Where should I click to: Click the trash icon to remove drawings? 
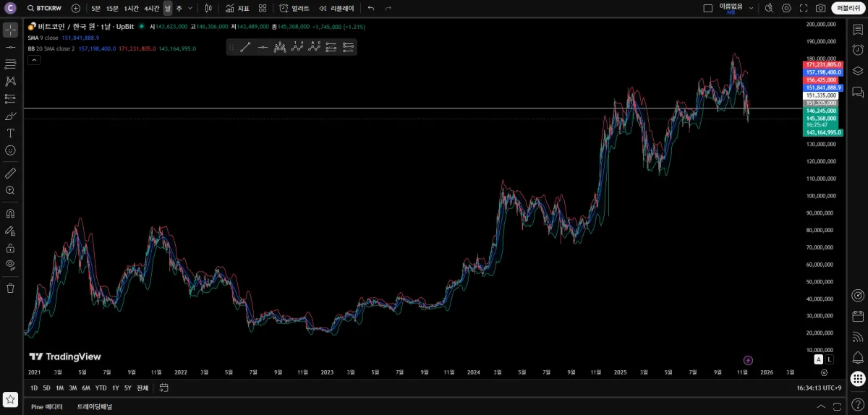pos(10,288)
